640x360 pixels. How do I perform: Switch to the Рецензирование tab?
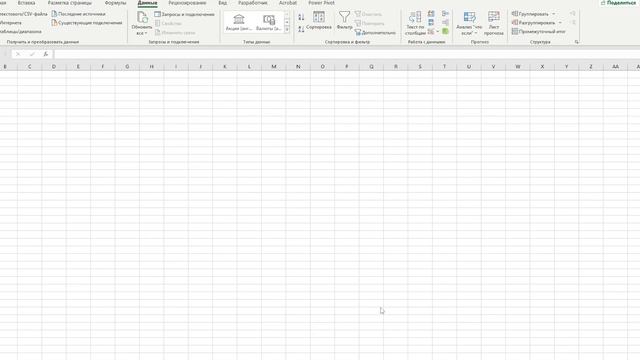coord(187,3)
